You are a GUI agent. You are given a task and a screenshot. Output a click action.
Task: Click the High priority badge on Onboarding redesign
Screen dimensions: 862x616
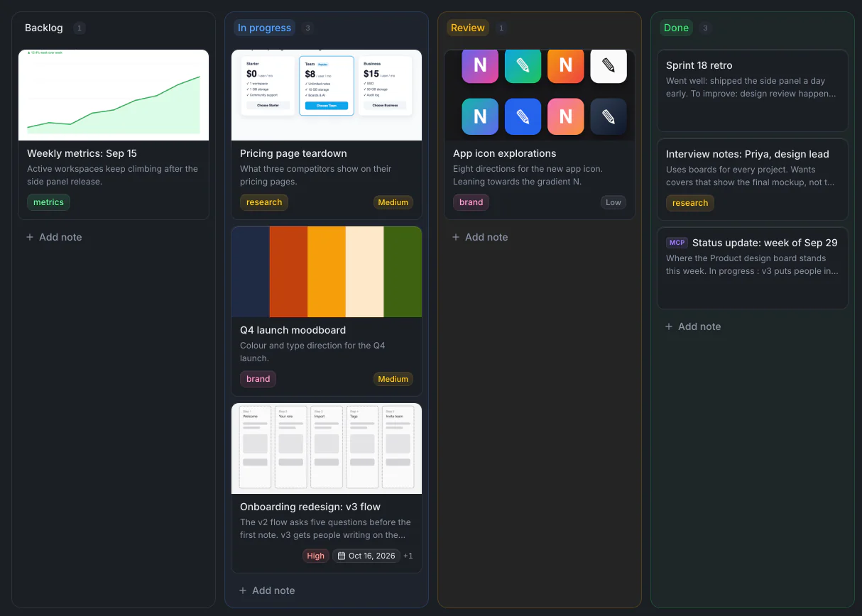pyautogui.click(x=316, y=556)
